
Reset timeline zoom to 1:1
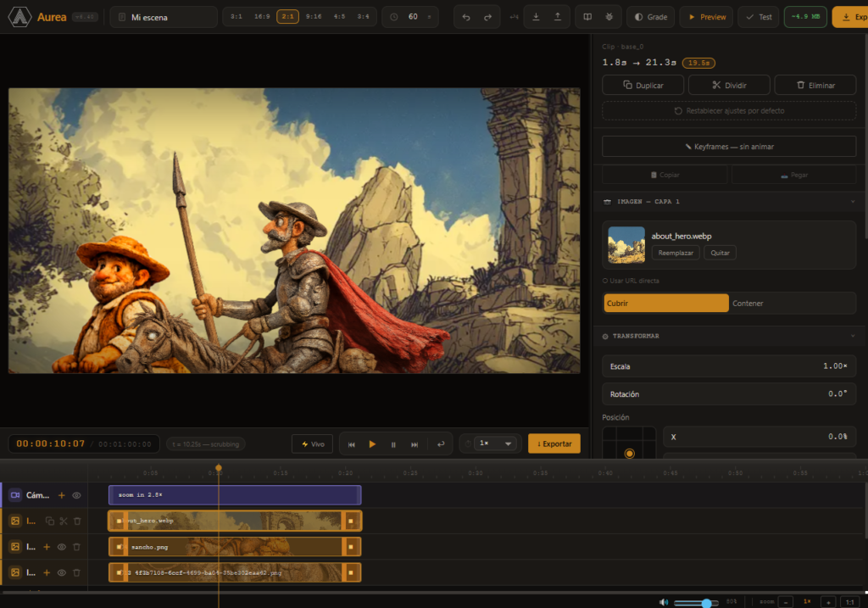point(849,602)
